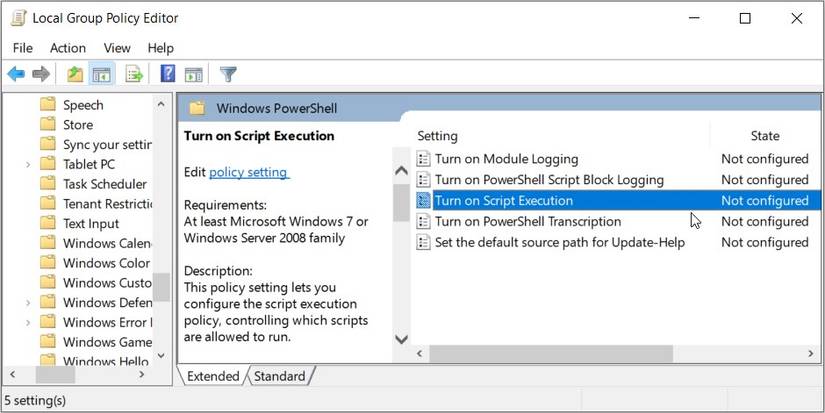This screenshot has height=413, width=825.
Task: Click the Filter funnel toolbar icon
Action: [228, 74]
